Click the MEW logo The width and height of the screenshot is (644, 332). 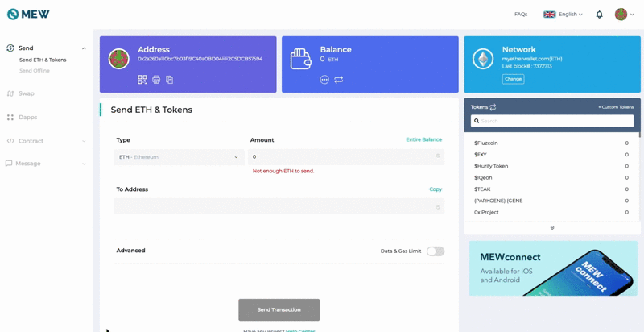pos(28,15)
